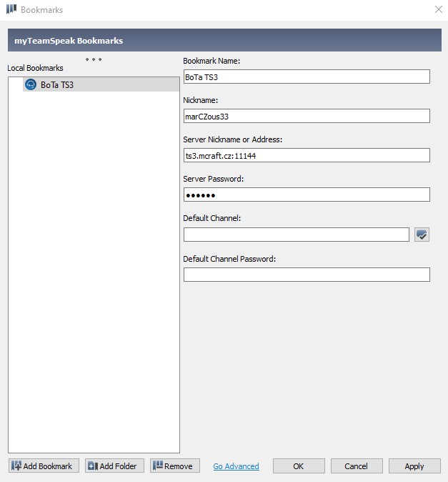
Task: Click the Add Bookmark button
Action: 44,466
